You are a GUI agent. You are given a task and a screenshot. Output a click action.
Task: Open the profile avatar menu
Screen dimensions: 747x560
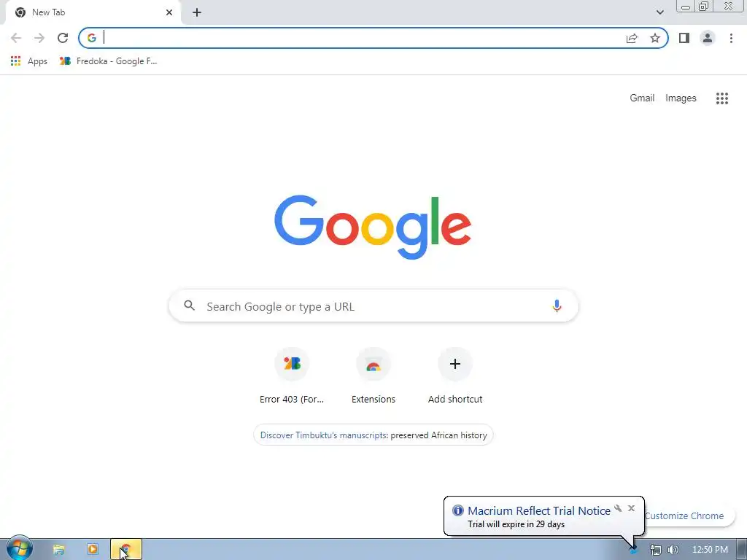coord(708,38)
